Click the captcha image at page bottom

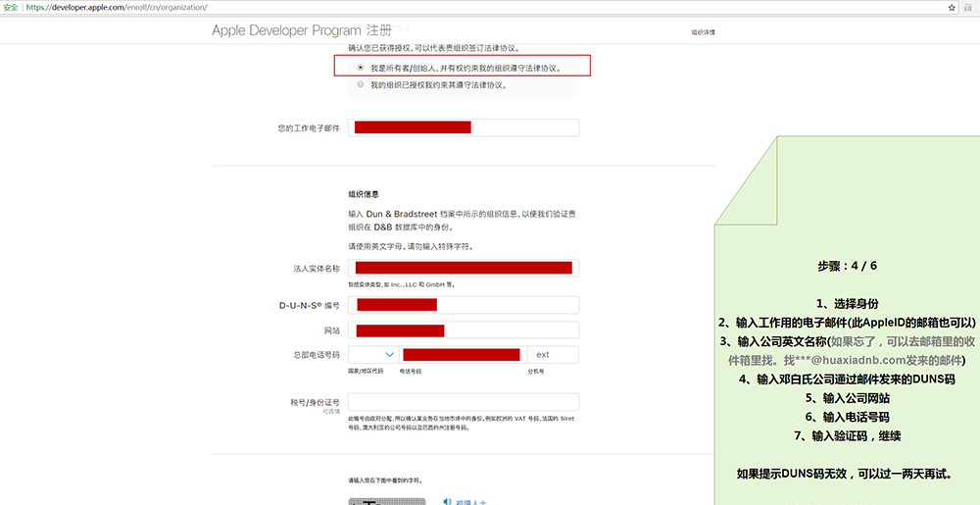(387, 500)
